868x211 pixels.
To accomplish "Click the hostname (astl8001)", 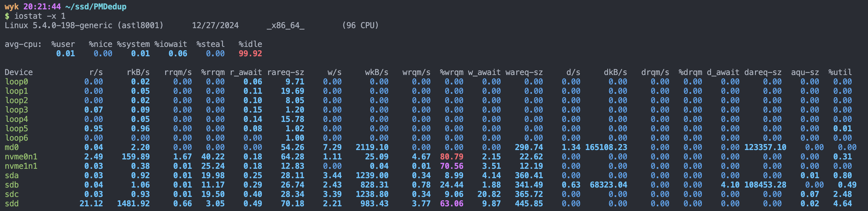I will click(140, 26).
